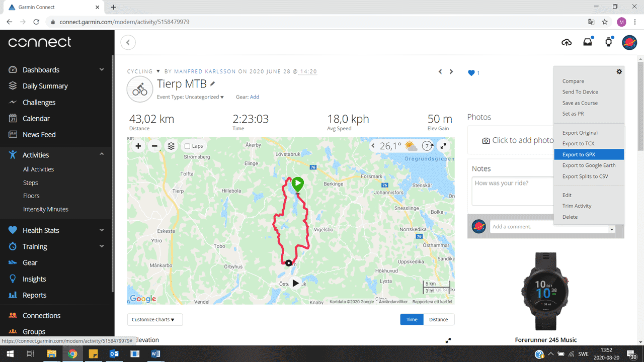Click the upload cloud icon in header
The height and width of the screenshot is (362, 644).
pyautogui.click(x=567, y=43)
